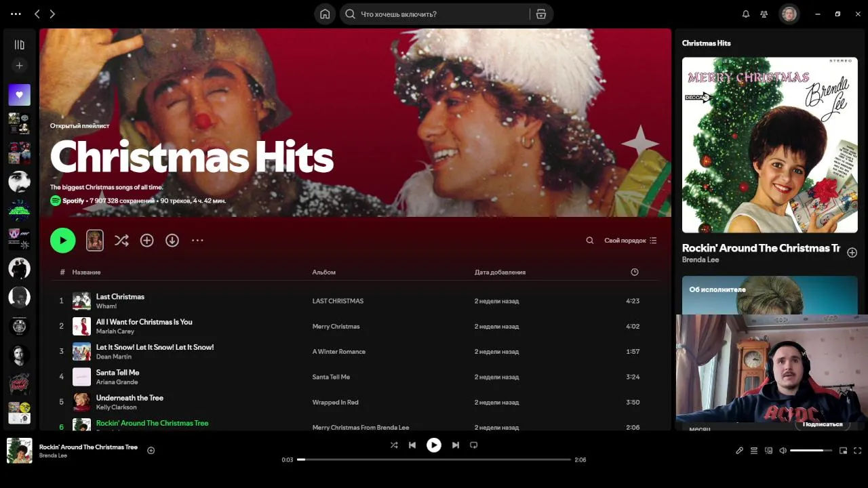Screen dimensions: 868x488
Task: Open Liked Songs heart in sidebar
Action: (19, 95)
